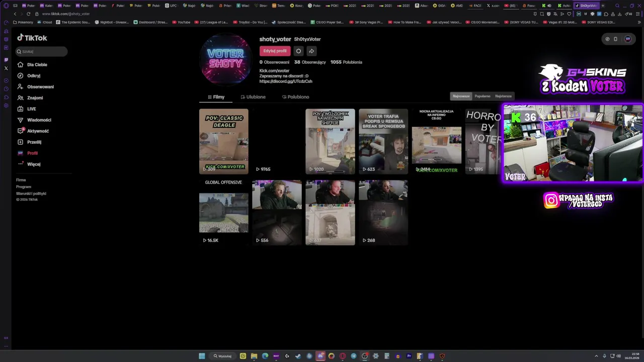Screen dimensions: 644x362
Task: Reload the page with the refresh icon
Action: [x=28, y=14]
